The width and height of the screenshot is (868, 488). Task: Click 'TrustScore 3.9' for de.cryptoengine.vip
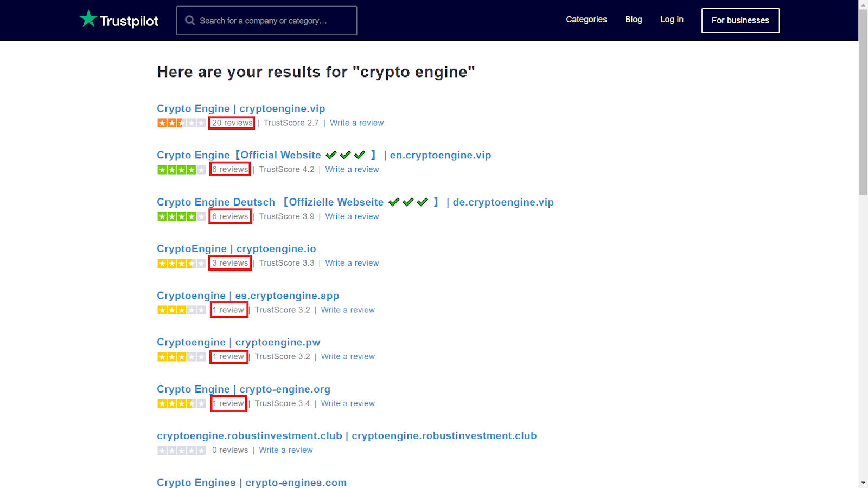286,216
